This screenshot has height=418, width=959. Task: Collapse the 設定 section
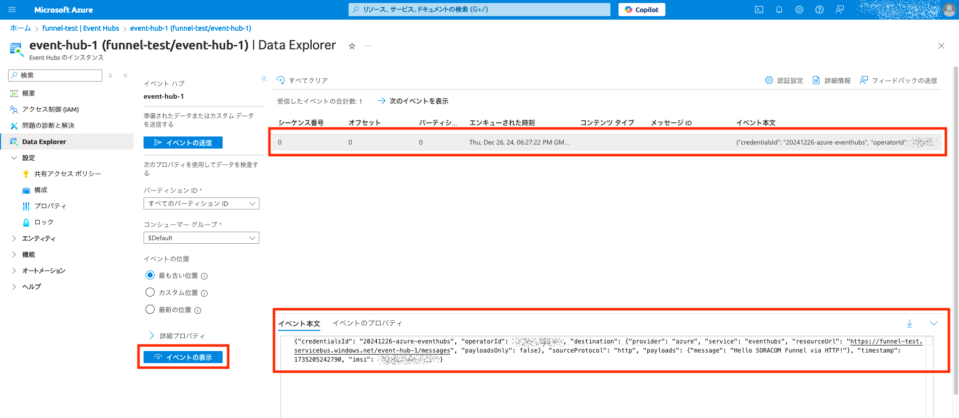14,157
